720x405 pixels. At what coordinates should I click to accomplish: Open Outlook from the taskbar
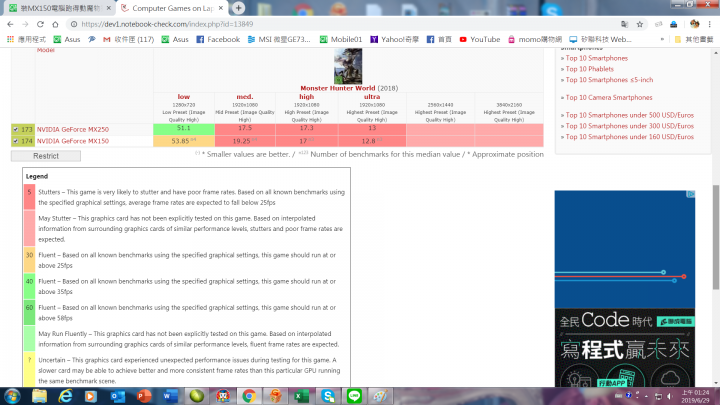click(x=118, y=396)
